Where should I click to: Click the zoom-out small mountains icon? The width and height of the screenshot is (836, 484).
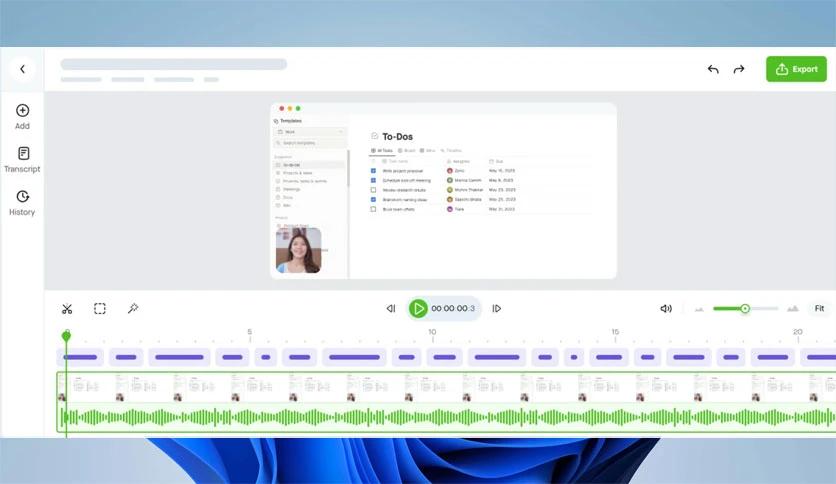click(x=699, y=309)
